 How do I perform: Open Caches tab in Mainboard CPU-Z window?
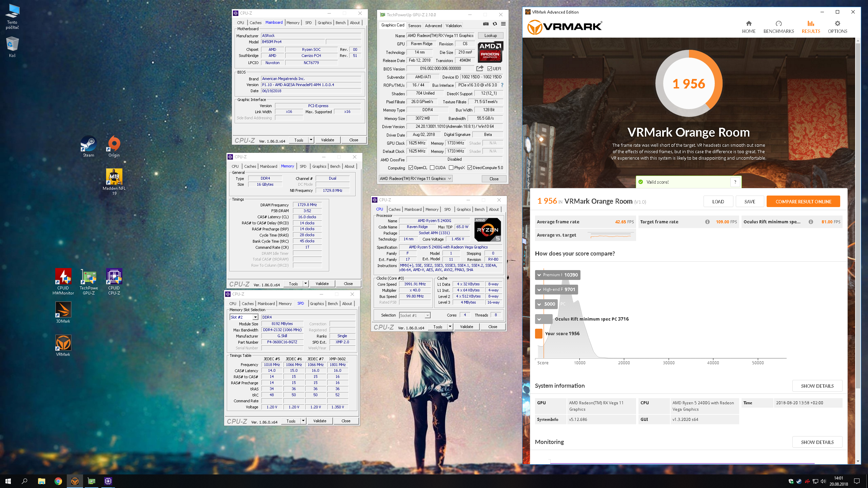tap(255, 23)
